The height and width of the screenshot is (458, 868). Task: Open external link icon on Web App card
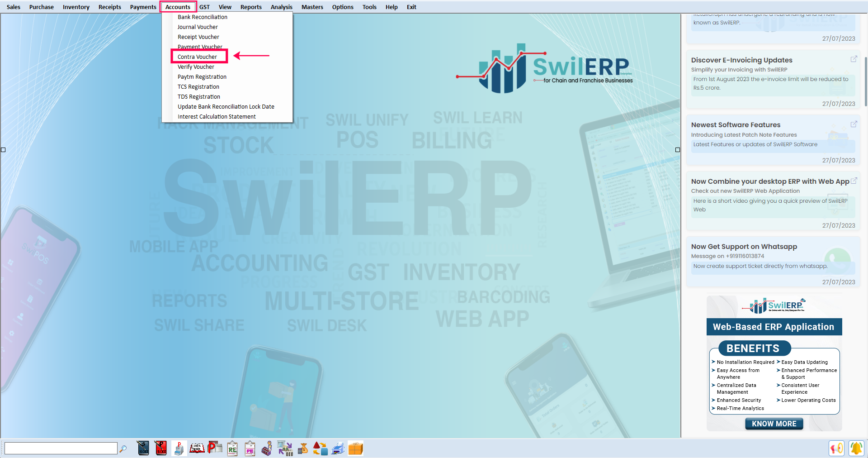[854, 181]
